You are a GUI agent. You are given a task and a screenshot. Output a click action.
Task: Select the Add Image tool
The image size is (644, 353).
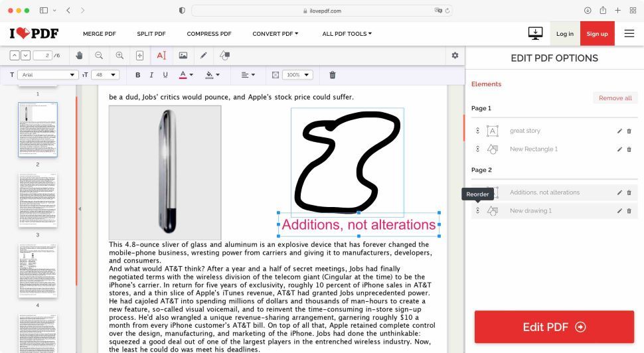point(183,56)
